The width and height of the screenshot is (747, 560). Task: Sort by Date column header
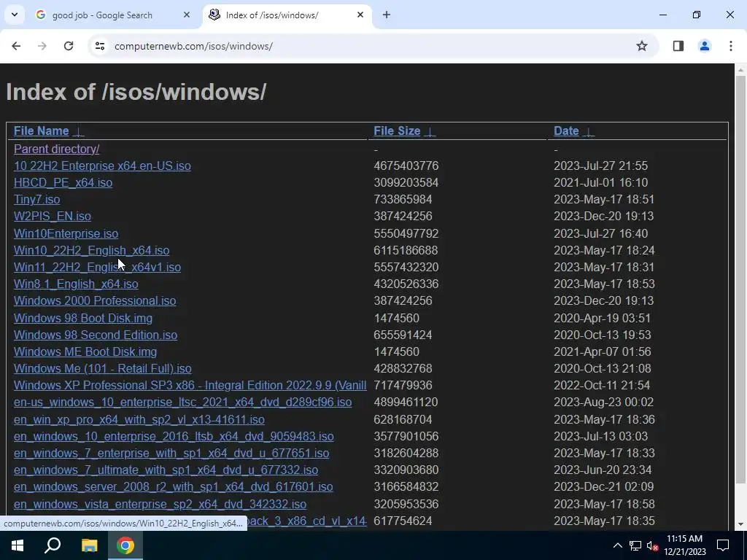566,131
